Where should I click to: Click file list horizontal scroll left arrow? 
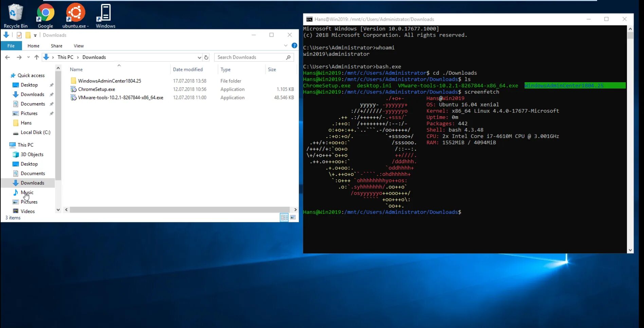(67, 210)
